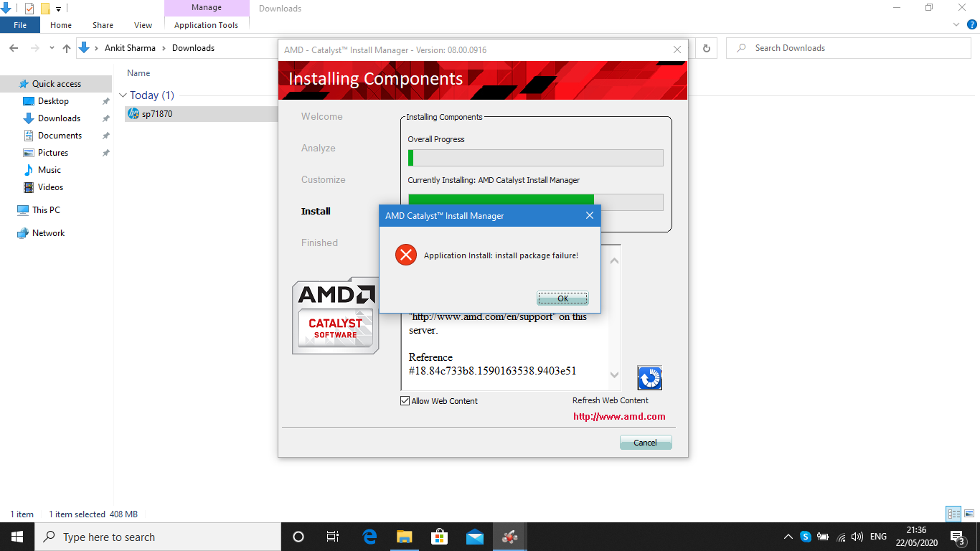The height and width of the screenshot is (551, 980).
Task: Click the Overall Progress bar
Action: coord(535,158)
